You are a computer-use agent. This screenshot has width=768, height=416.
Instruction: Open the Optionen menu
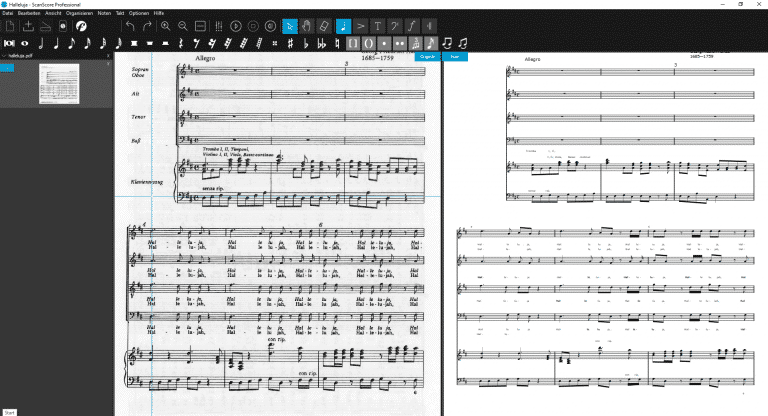139,13
